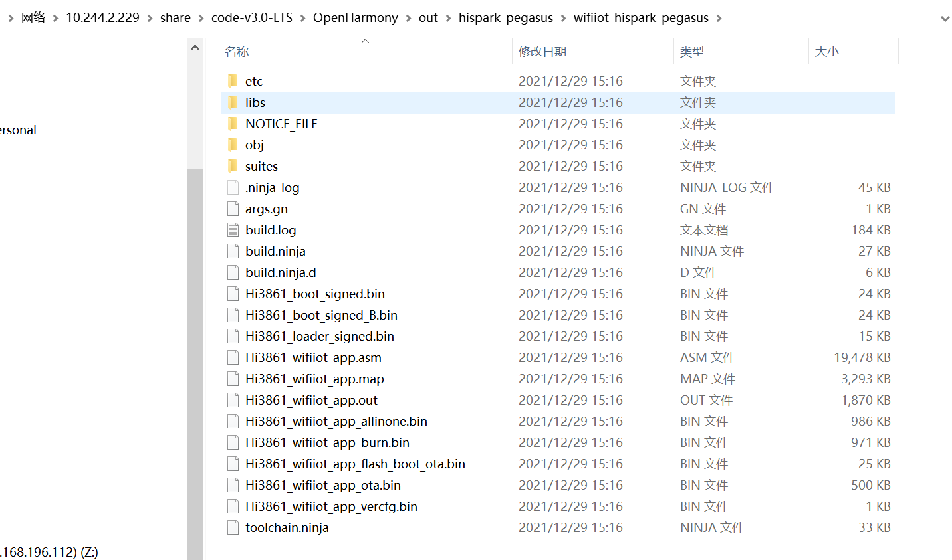
Task: Navigate to 10.244.2.229 in the address bar
Action: [102, 18]
